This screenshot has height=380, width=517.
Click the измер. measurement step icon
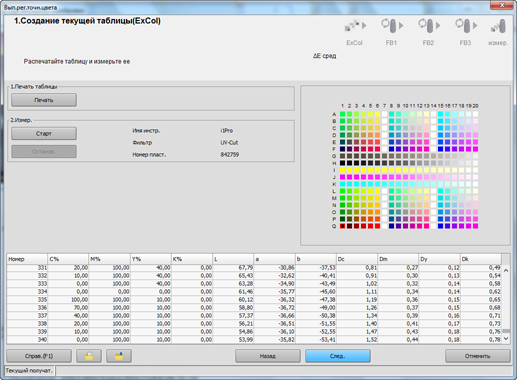pos(499,26)
